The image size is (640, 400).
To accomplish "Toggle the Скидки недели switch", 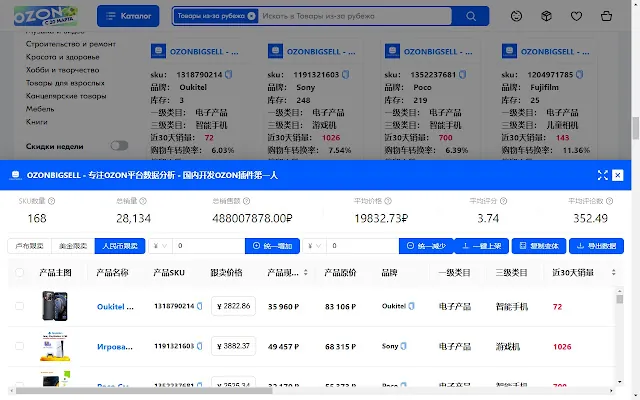I will pyautogui.click(x=119, y=146).
